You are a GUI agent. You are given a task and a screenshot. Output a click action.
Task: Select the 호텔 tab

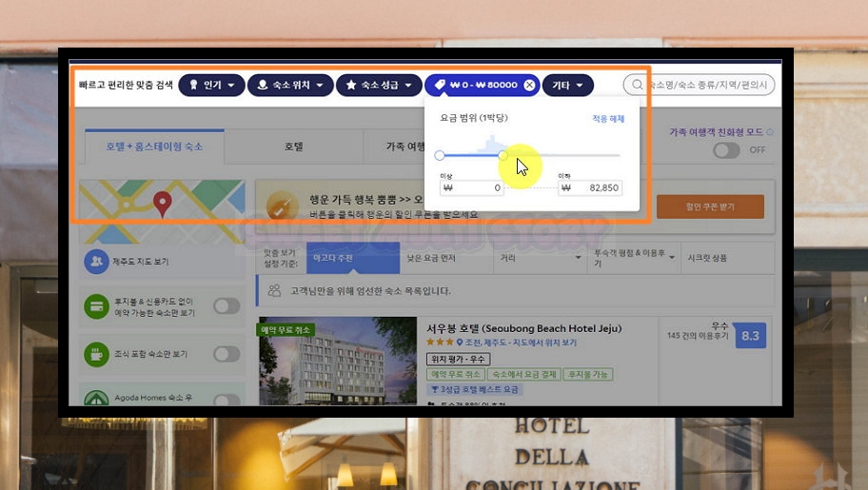pyautogui.click(x=294, y=147)
